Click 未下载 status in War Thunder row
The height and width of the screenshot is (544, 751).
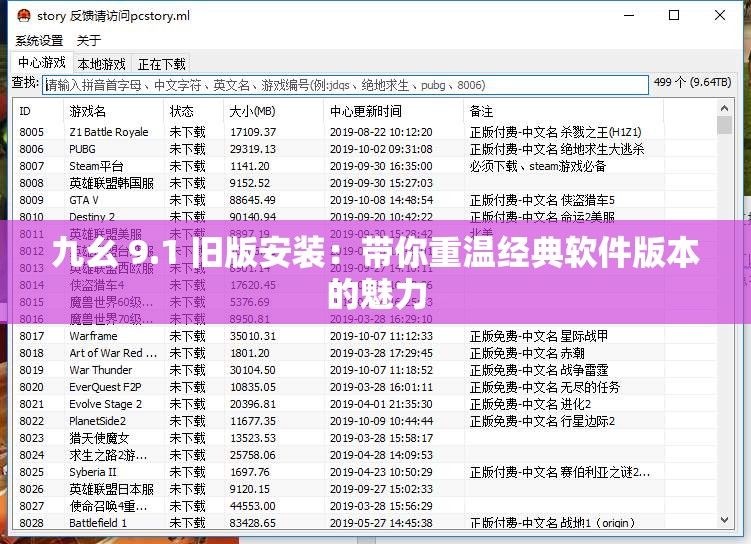(187, 370)
